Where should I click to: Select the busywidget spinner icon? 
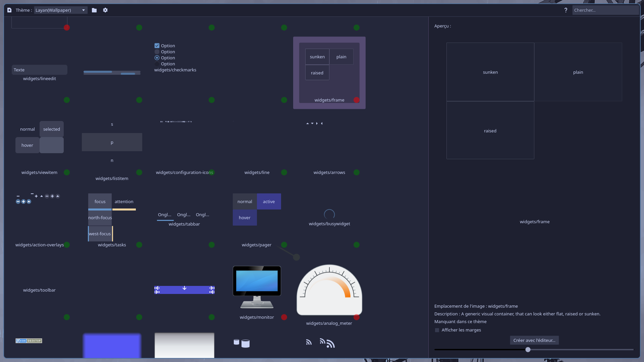click(x=329, y=214)
